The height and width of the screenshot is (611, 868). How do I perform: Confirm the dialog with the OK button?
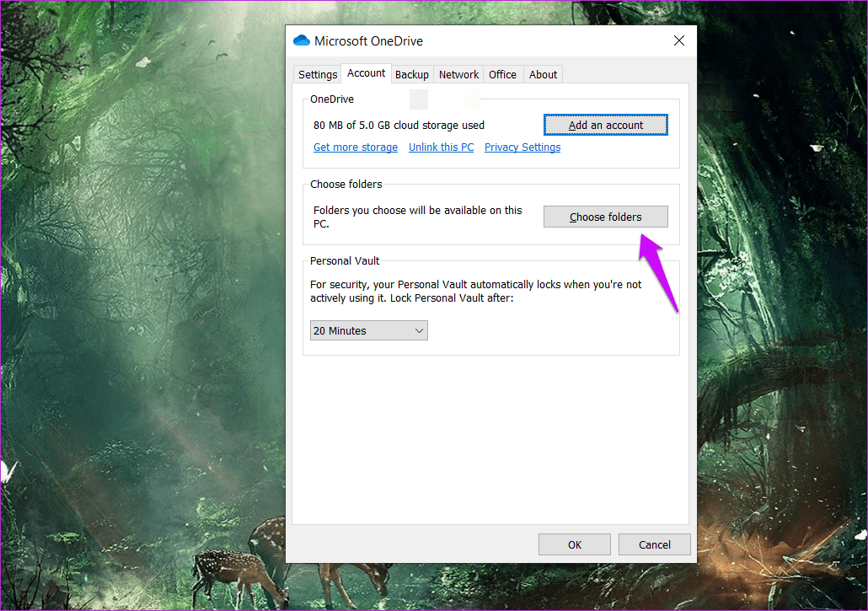click(575, 544)
